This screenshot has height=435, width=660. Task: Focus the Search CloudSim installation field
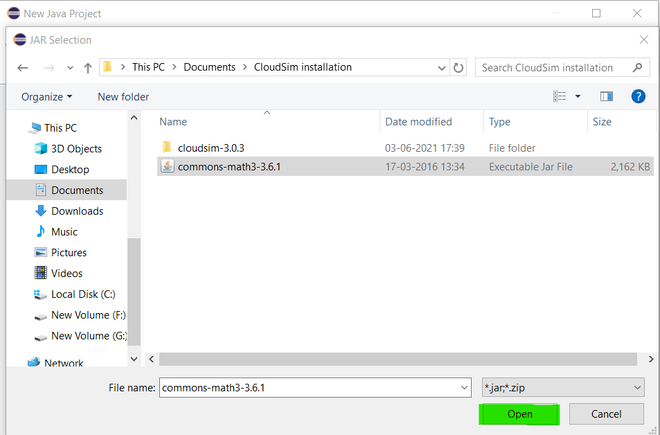[x=562, y=67]
